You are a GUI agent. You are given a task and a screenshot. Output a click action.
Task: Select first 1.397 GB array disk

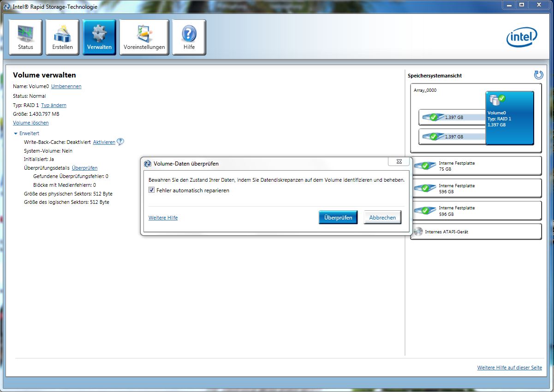click(x=452, y=117)
